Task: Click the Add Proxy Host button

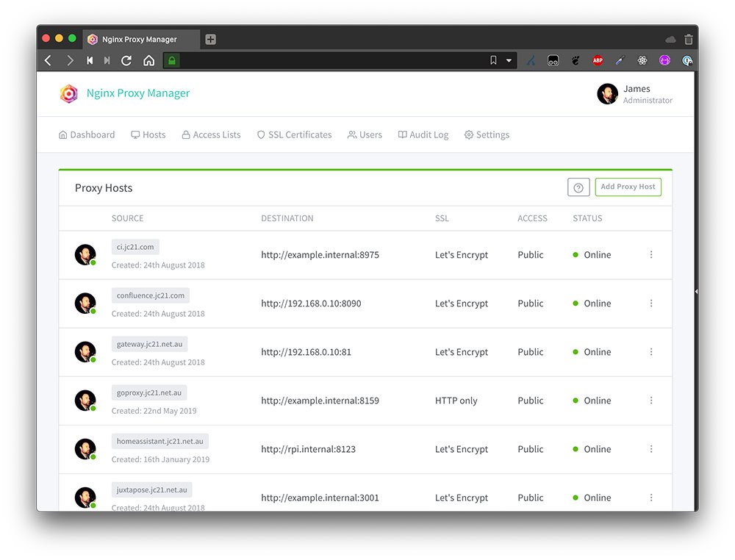Action: [x=628, y=187]
